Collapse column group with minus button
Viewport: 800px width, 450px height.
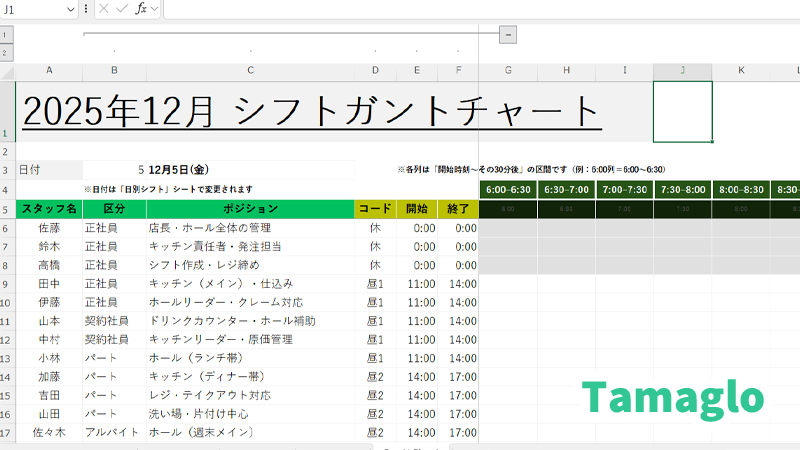[507, 34]
